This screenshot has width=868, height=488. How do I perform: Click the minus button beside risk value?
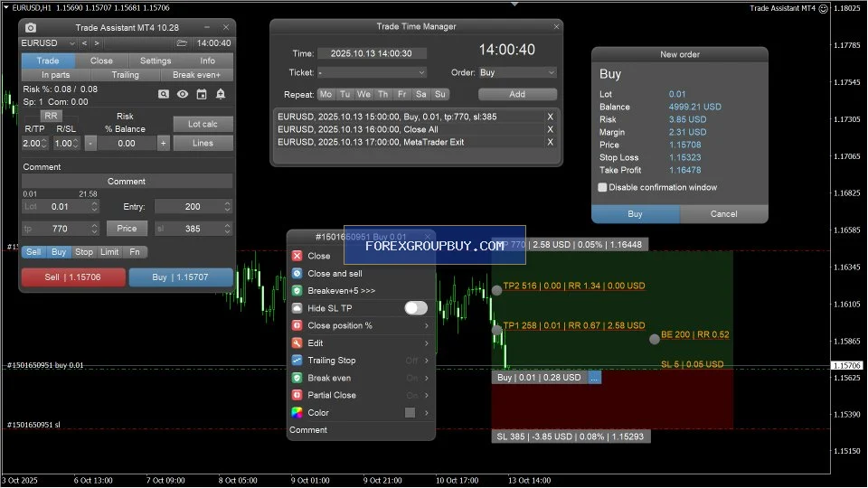click(x=90, y=144)
